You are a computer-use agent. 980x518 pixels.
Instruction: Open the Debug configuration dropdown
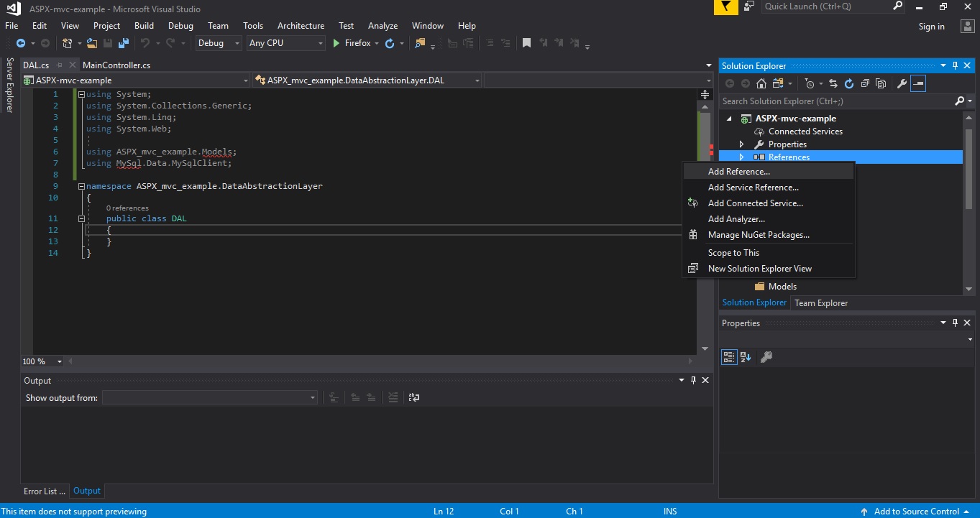[219, 43]
